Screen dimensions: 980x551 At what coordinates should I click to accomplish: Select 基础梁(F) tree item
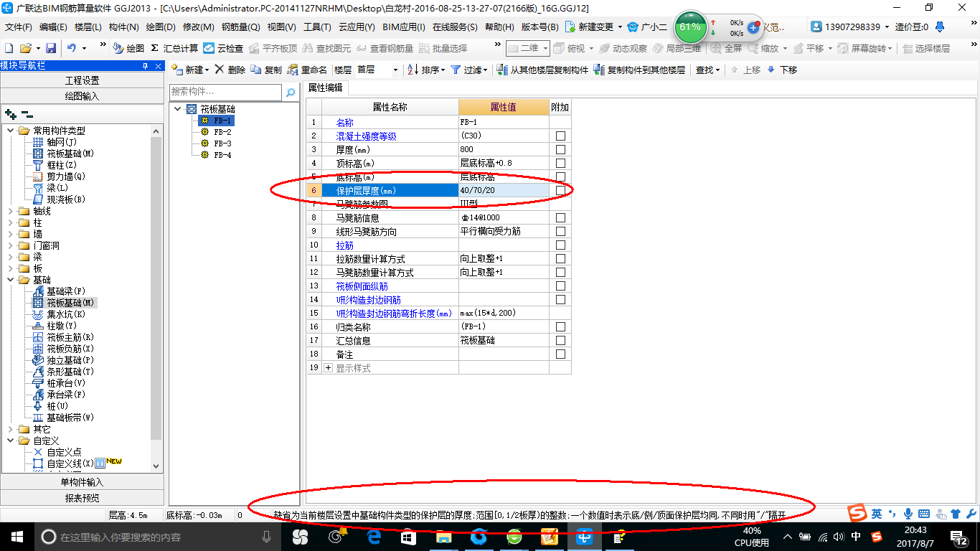66,291
